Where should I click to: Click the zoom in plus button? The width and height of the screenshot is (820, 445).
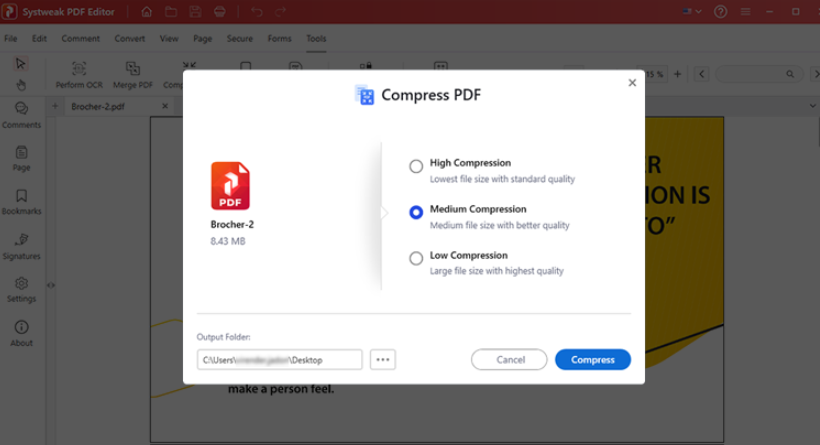click(x=677, y=74)
